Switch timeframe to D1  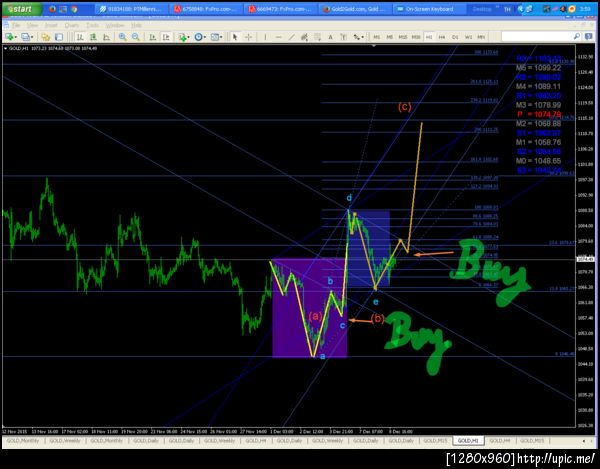click(455, 37)
